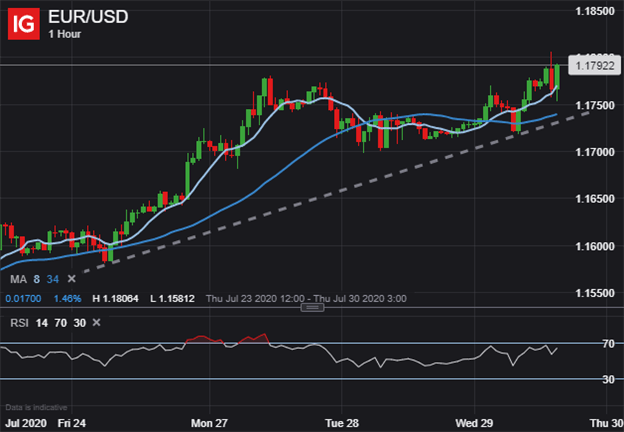Click the 1 Hour timeframe label

(x=64, y=34)
